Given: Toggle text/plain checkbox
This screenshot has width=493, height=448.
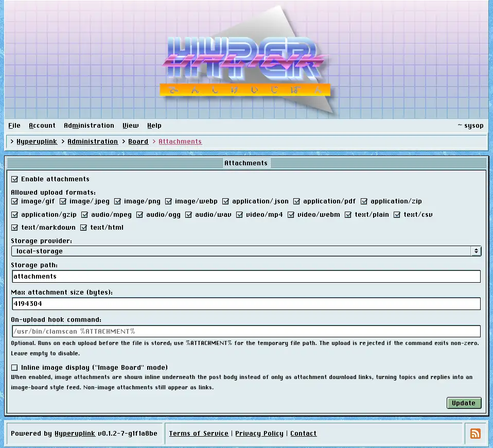Looking at the screenshot, I should (348, 215).
